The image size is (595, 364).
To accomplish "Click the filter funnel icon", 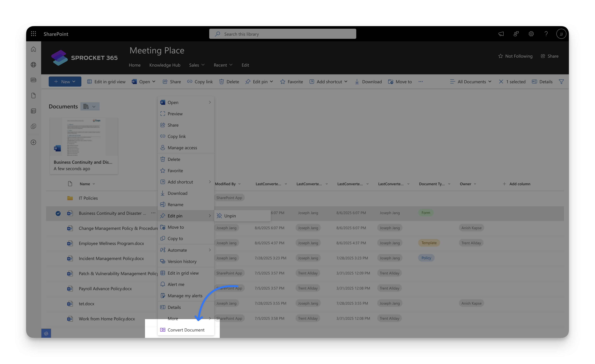I will pos(561,82).
